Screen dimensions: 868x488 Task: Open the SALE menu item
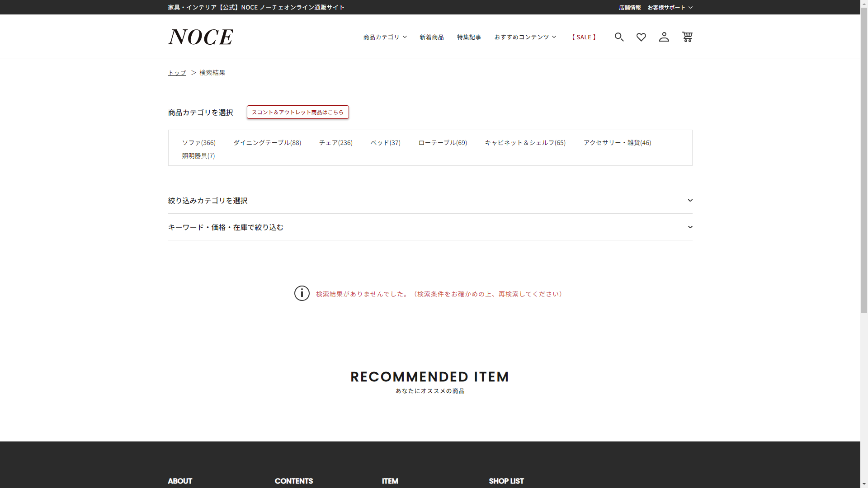(584, 37)
